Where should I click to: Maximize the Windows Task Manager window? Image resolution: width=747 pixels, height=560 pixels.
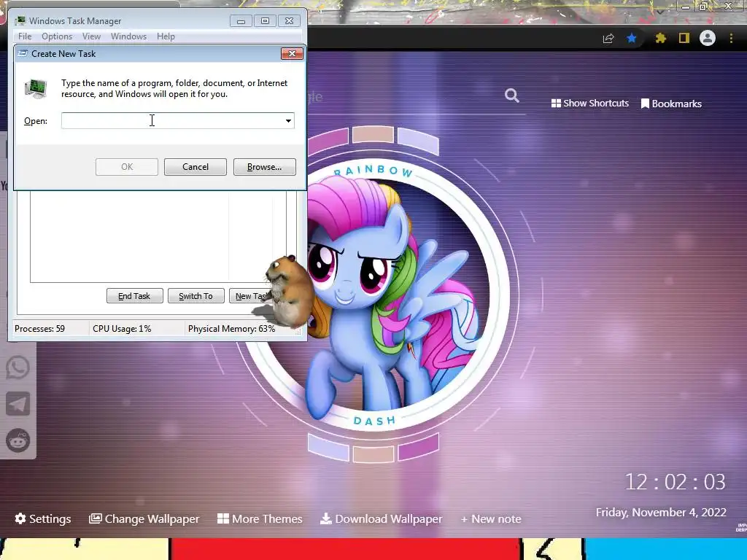(265, 21)
